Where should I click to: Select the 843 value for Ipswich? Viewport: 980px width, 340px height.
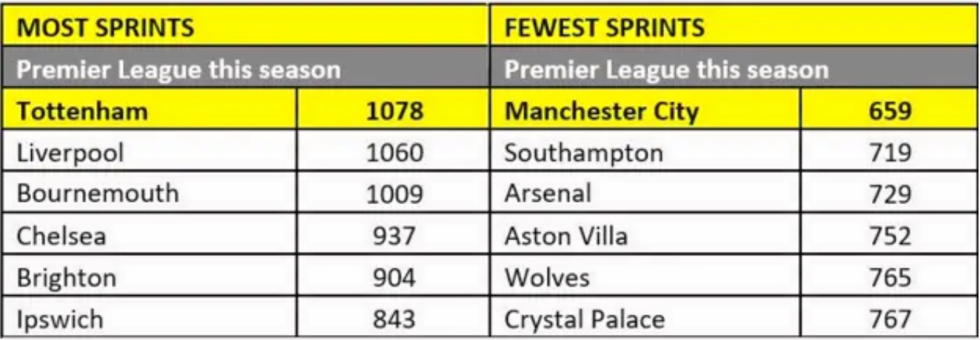click(x=395, y=319)
